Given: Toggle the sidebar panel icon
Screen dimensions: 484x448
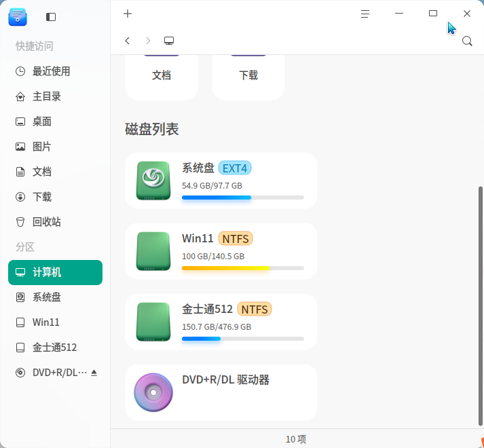Looking at the screenshot, I should [51, 17].
